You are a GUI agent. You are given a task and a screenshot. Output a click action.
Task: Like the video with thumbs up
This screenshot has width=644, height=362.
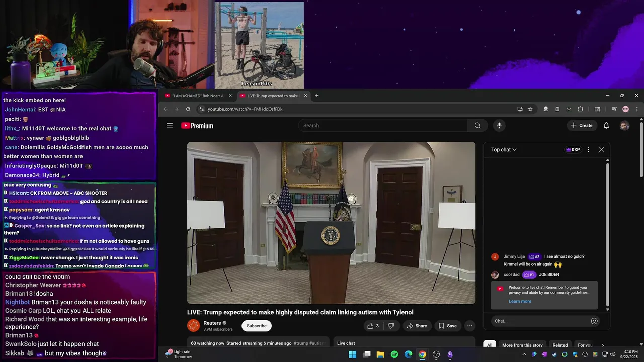pos(373,326)
